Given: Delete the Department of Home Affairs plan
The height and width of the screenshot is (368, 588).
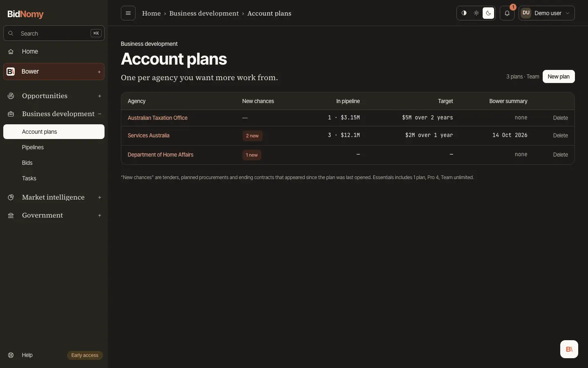Looking at the screenshot, I should [561, 155].
